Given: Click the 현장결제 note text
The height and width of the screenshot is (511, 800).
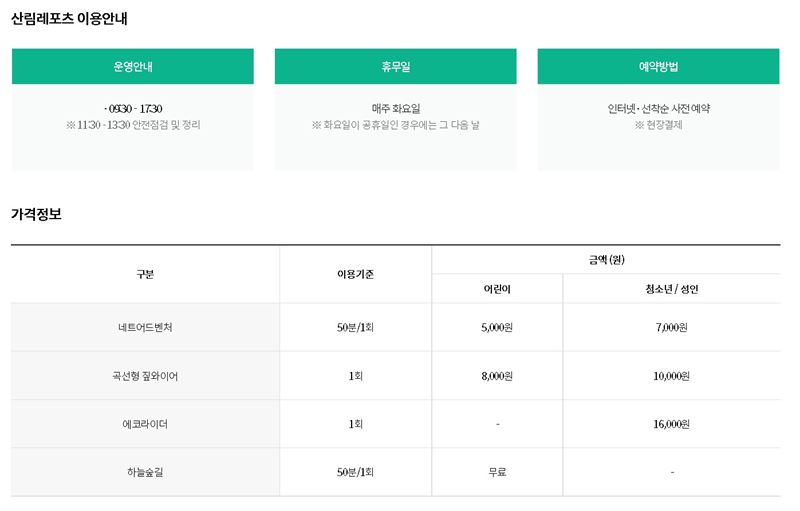Looking at the screenshot, I should pos(659,125).
